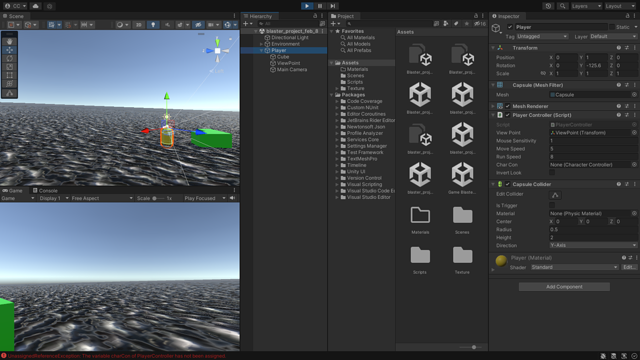The height and width of the screenshot is (360, 640).
Task: Click the Pause button
Action: tap(320, 6)
